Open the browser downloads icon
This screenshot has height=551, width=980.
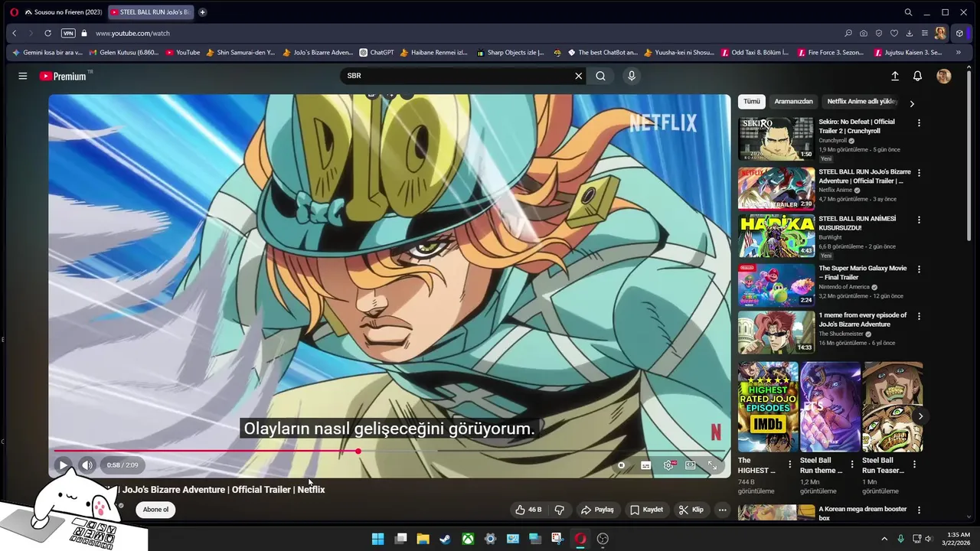[909, 33]
